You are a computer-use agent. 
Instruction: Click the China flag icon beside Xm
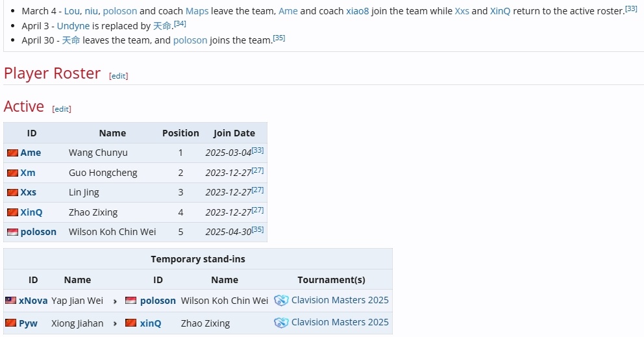(x=13, y=173)
